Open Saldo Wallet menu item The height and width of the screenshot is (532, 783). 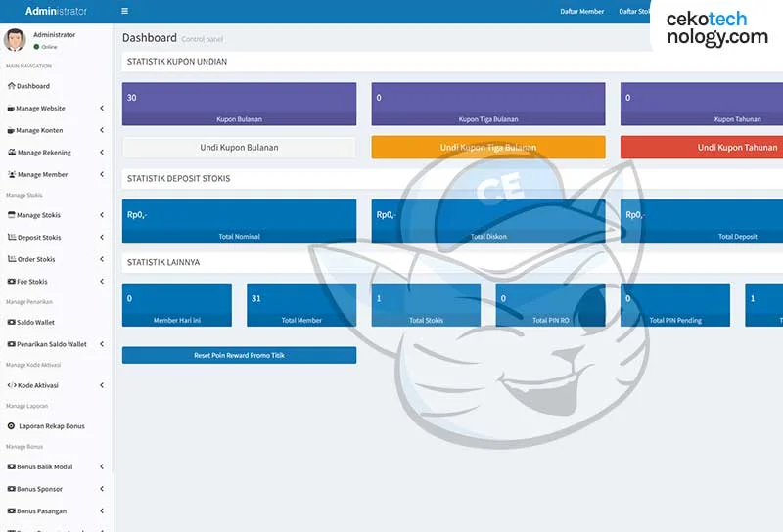[x=56, y=323]
